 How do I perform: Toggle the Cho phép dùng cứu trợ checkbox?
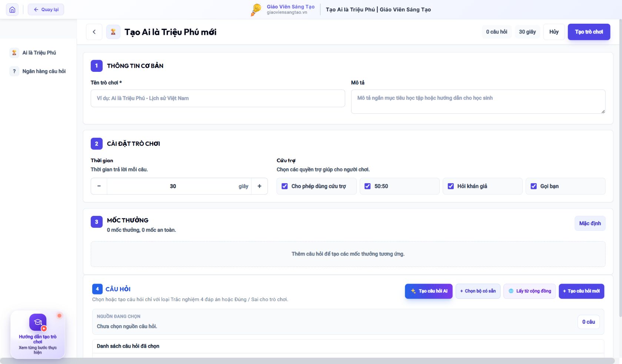[285, 186]
